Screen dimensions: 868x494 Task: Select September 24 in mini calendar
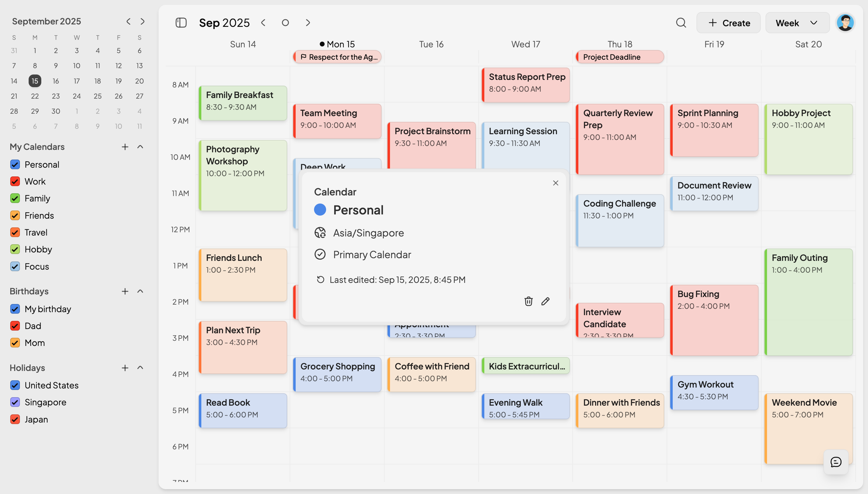[x=77, y=96]
